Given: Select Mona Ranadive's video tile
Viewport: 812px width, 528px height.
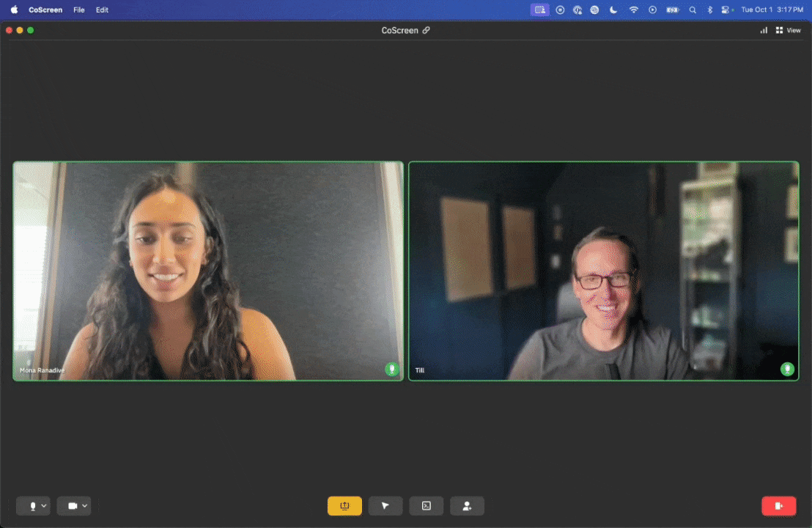Looking at the screenshot, I should [x=208, y=271].
